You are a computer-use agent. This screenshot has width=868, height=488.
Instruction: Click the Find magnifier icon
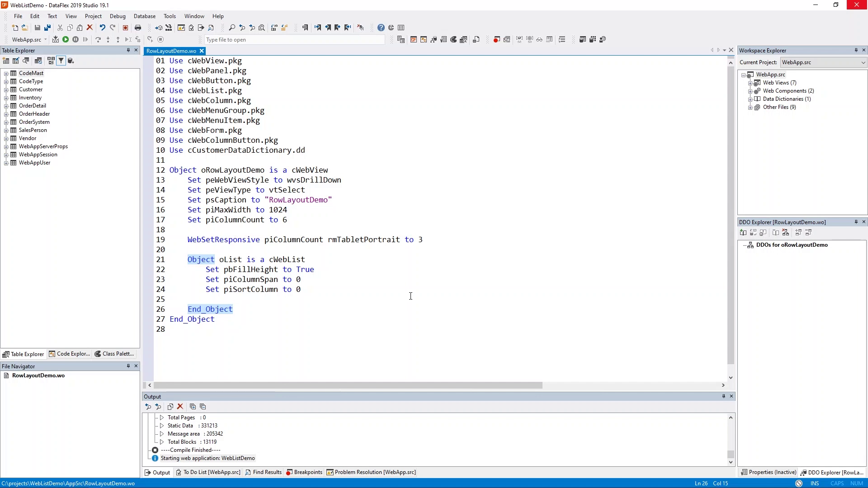pos(232,28)
